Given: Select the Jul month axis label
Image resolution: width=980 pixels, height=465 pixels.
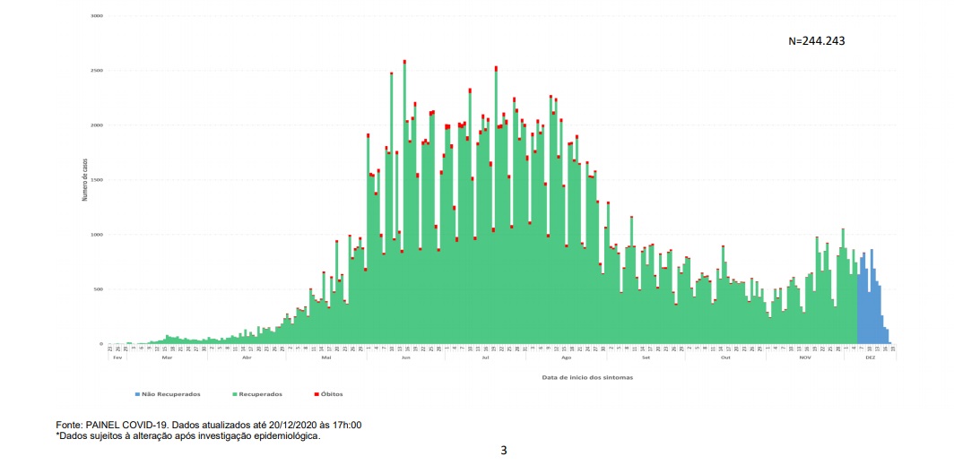Looking at the screenshot, I should pyautogui.click(x=485, y=357).
